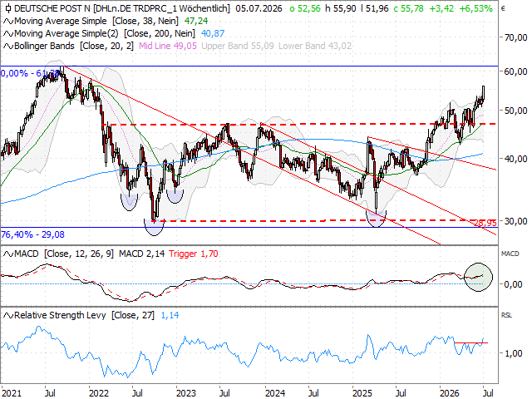The height and width of the screenshot is (399, 532).
Task: Click the wave icon beside MACD legend
Action: tap(8, 254)
